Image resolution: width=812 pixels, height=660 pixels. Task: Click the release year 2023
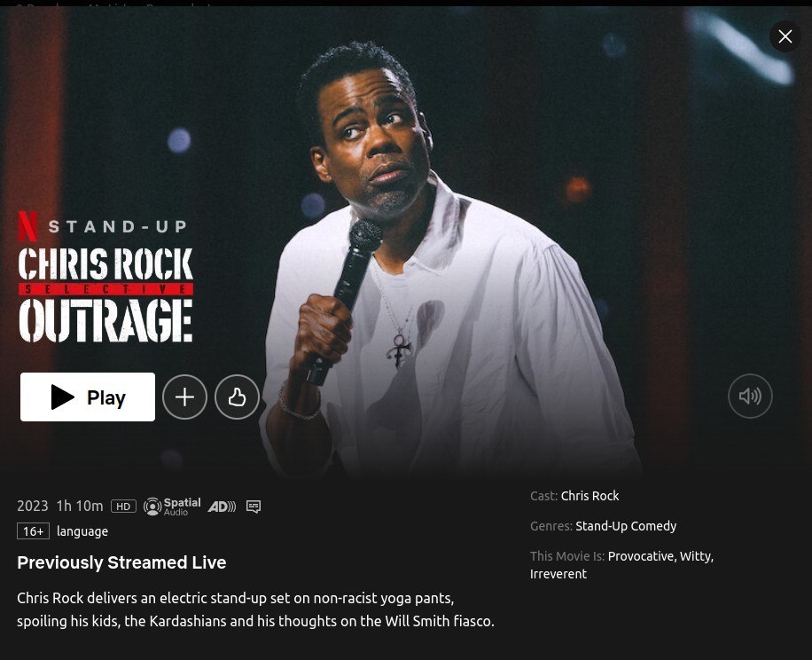33,506
